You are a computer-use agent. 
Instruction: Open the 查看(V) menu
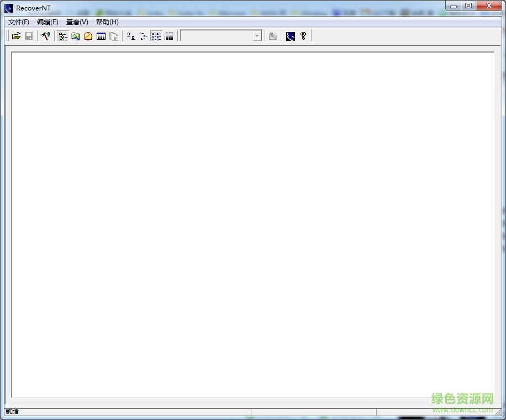pyautogui.click(x=77, y=22)
